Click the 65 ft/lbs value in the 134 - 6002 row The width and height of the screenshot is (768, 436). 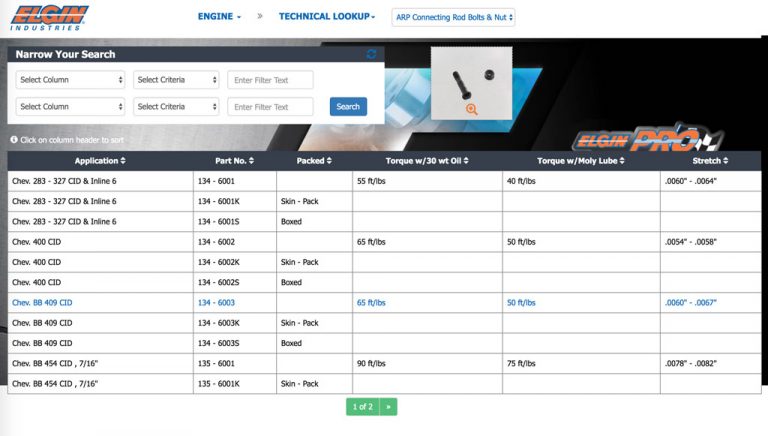(371, 242)
